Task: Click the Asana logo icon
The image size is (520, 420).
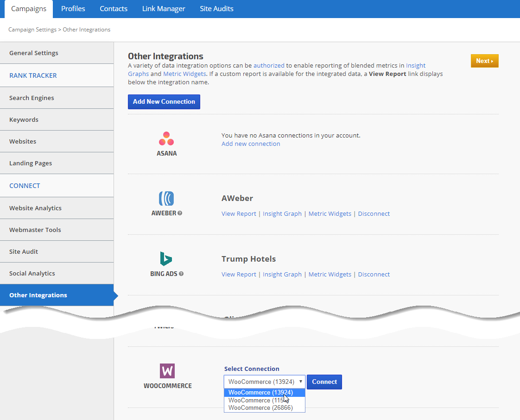Action: 166,138
